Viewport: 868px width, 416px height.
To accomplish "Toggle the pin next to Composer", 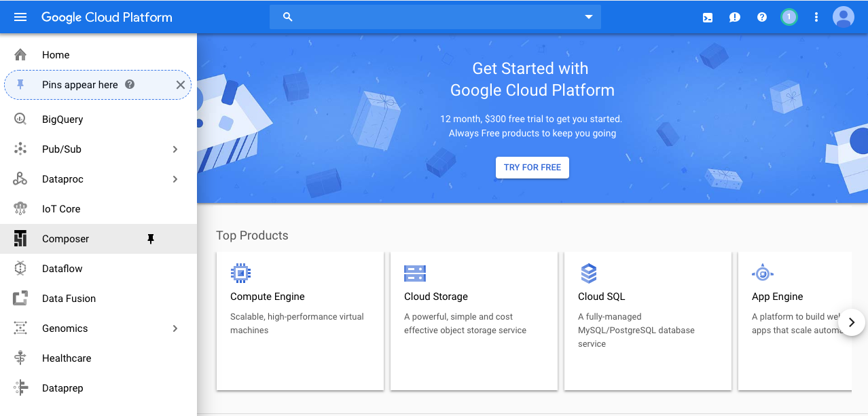I will 151,239.
